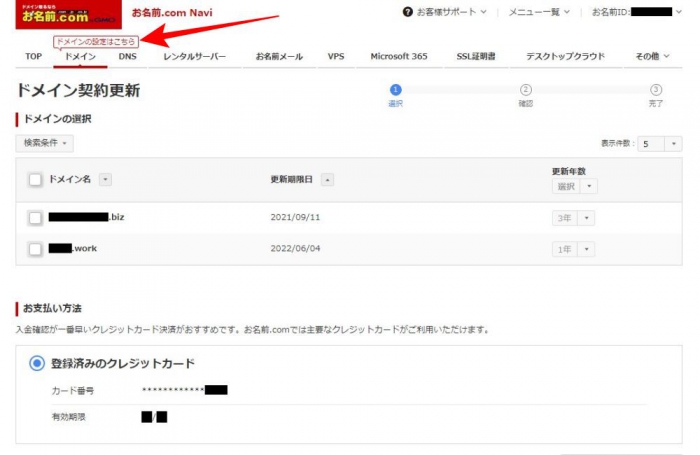Check the .biz domain checkbox
Viewport: 700px width, 455px height.
(x=35, y=218)
